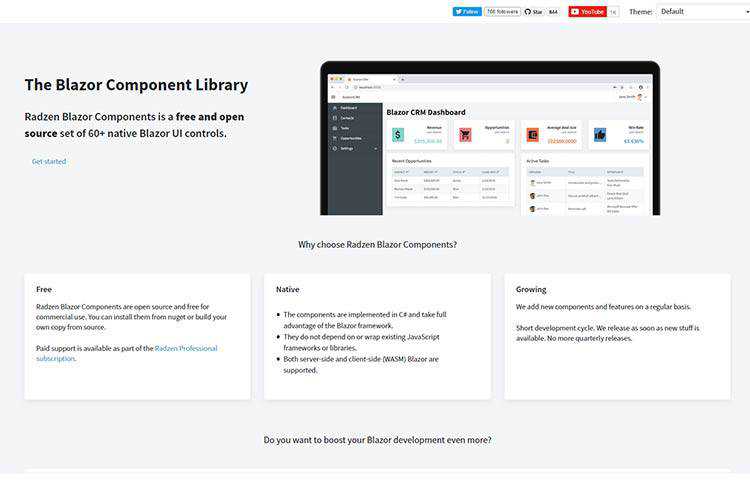Click the Get started link
Screen dimensions: 750x500
(x=49, y=161)
